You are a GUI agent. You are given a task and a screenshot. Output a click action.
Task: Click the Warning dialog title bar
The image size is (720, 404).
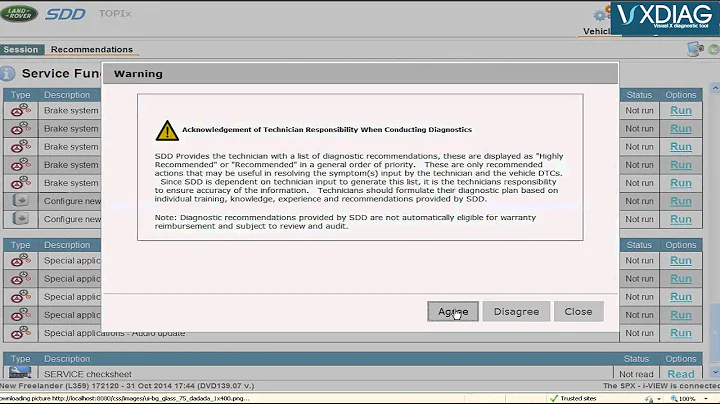pos(360,74)
